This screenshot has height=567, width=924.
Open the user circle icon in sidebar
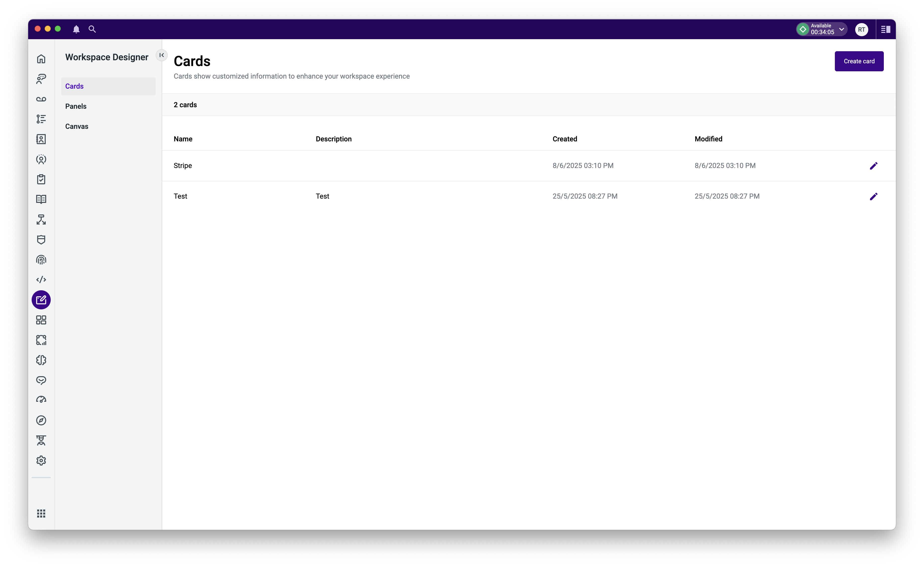click(x=41, y=159)
